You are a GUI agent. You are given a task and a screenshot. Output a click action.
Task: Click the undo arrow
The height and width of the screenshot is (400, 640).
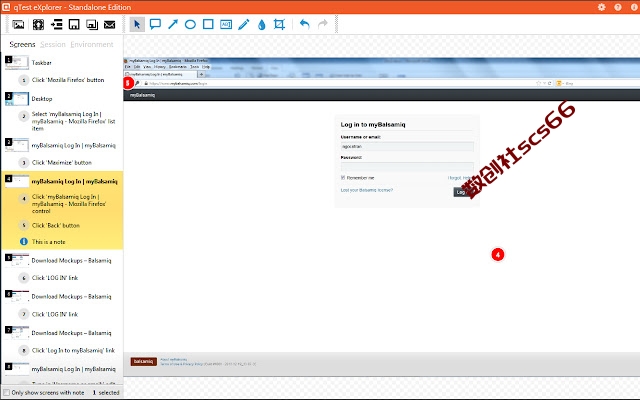click(304, 24)
